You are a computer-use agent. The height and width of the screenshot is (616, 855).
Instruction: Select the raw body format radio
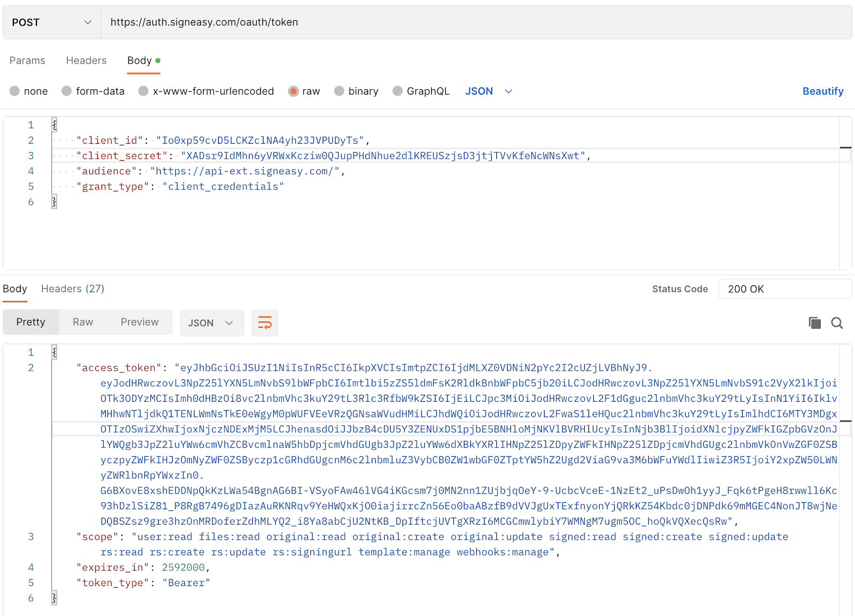[294, 91]
